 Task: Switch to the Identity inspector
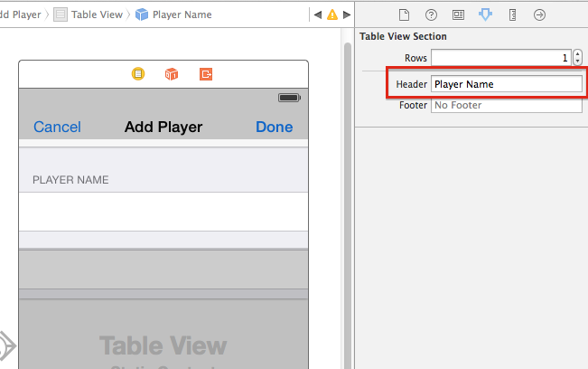(459, 14)
